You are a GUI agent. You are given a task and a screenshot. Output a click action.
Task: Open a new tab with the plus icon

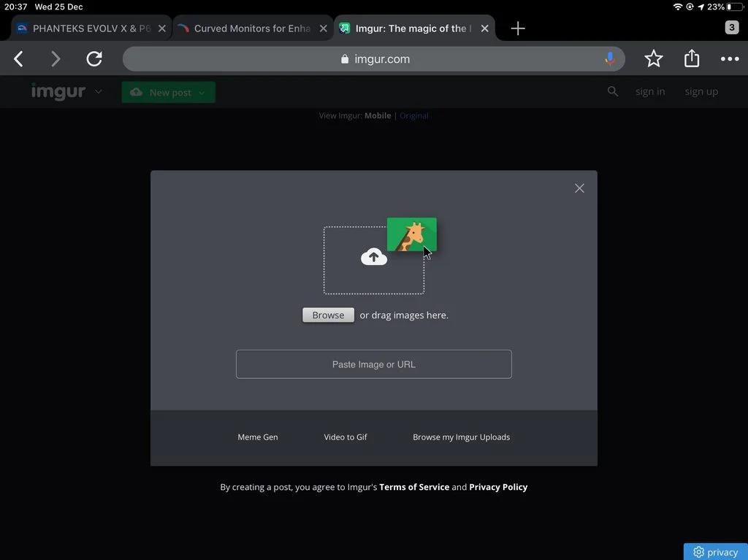pyautogui.click(x=518, y=28)
